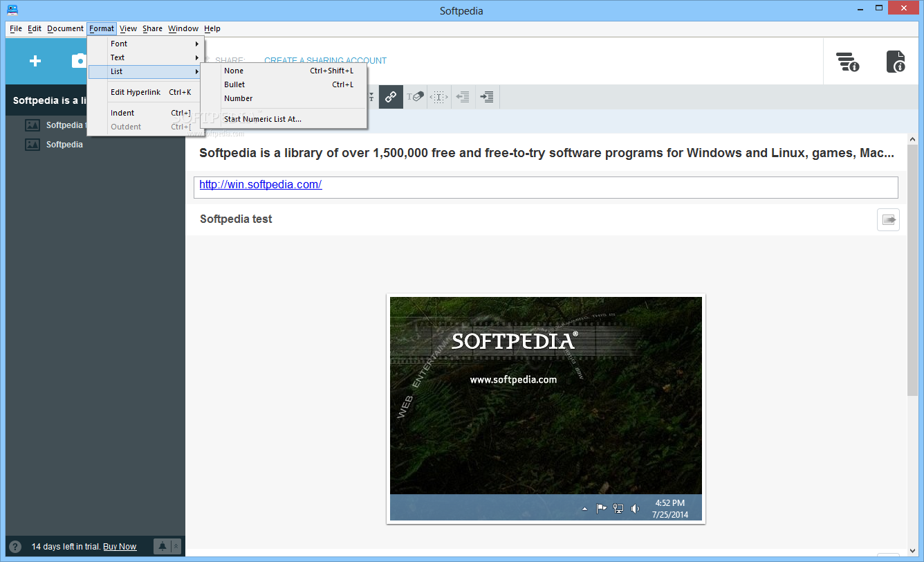Click into the description text box
This screenshot has width=924, height=562.
tap(546, 188)
